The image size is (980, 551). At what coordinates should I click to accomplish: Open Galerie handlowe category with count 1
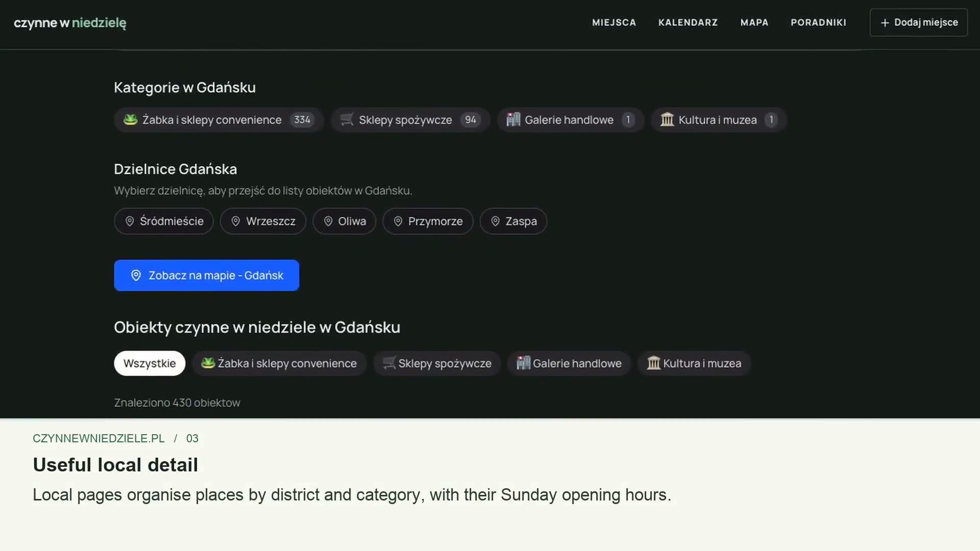(x=570, y=120)
